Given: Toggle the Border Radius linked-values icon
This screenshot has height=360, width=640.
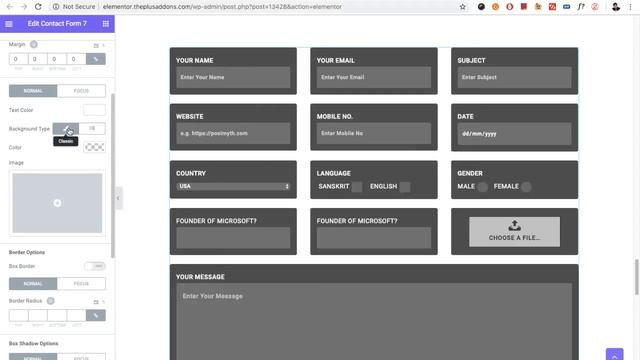Looking at the screenshot, I should (x=96, y=315).
